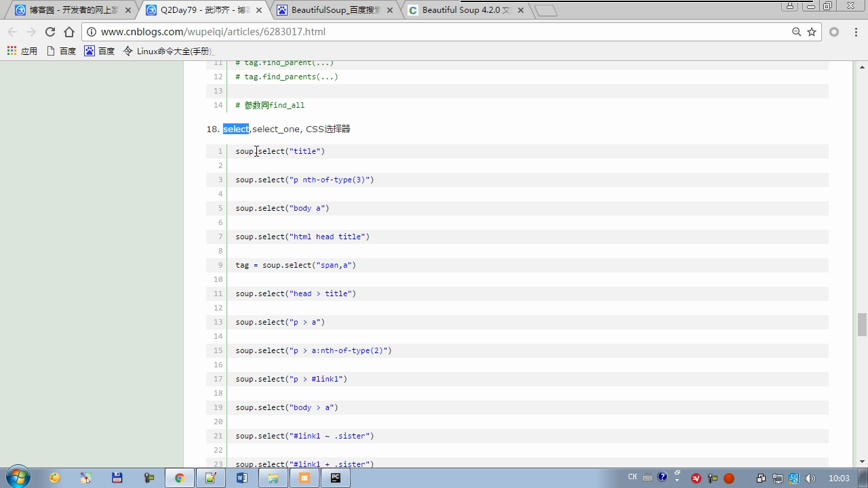Go to the browser home page

pyautogui.click(x=69, y=32)
